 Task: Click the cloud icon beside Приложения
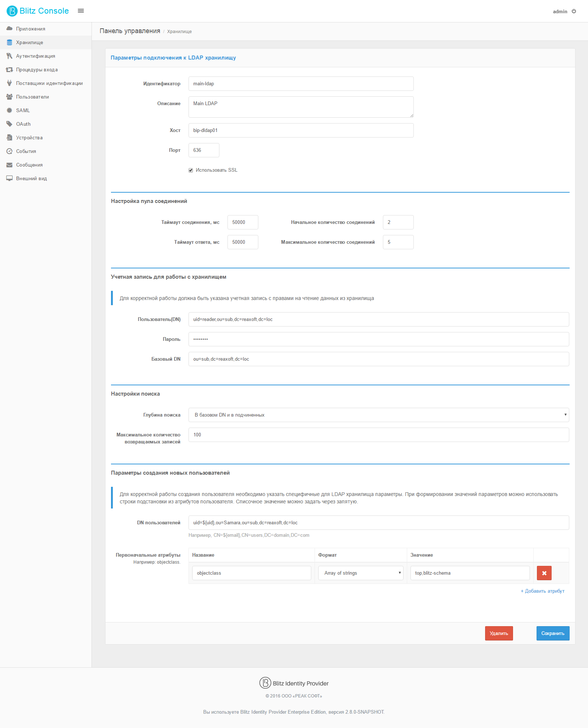click(10, 29)
